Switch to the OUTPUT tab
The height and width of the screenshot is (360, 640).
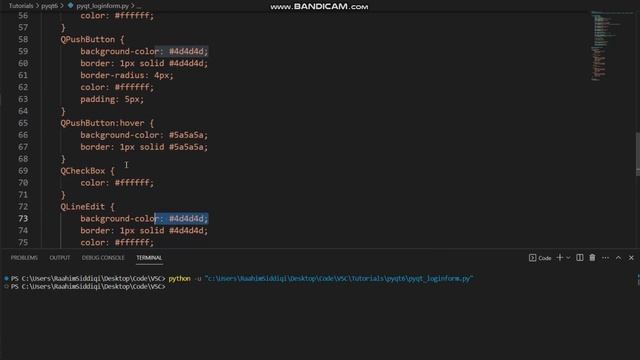click(60, 258)
